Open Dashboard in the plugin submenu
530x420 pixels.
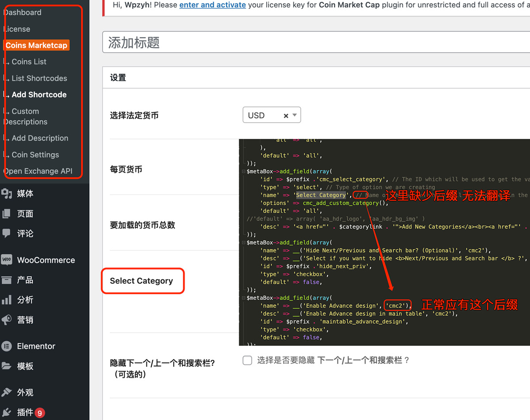23,12
